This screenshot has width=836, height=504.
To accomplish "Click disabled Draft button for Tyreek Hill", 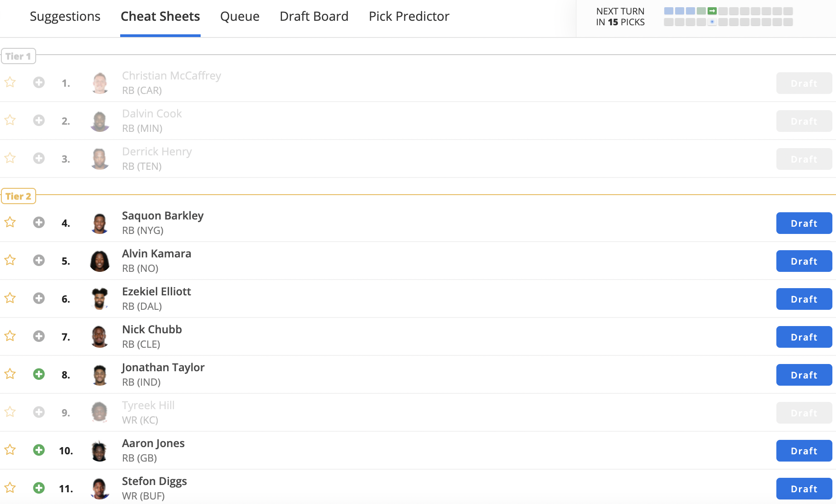I will (x=804, y=413).
